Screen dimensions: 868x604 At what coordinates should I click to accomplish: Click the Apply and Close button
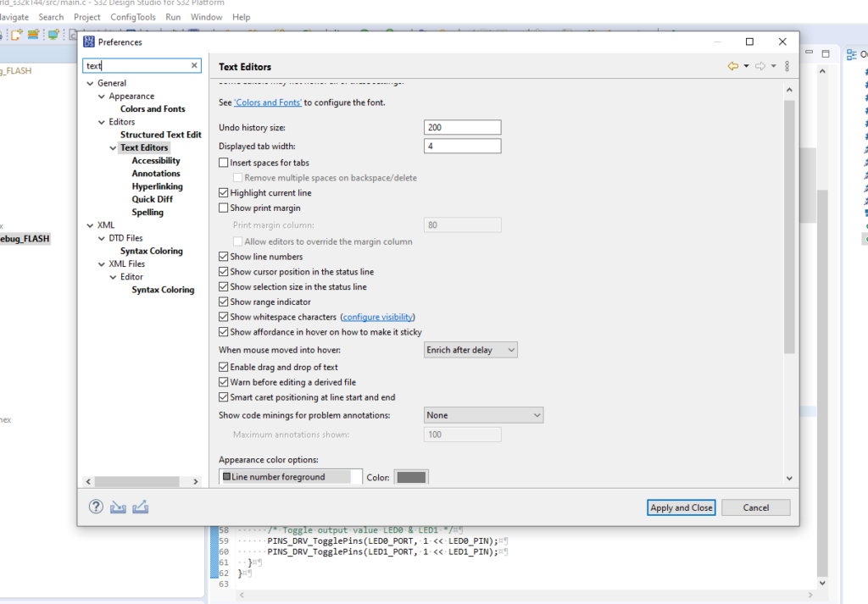[681, 507]
